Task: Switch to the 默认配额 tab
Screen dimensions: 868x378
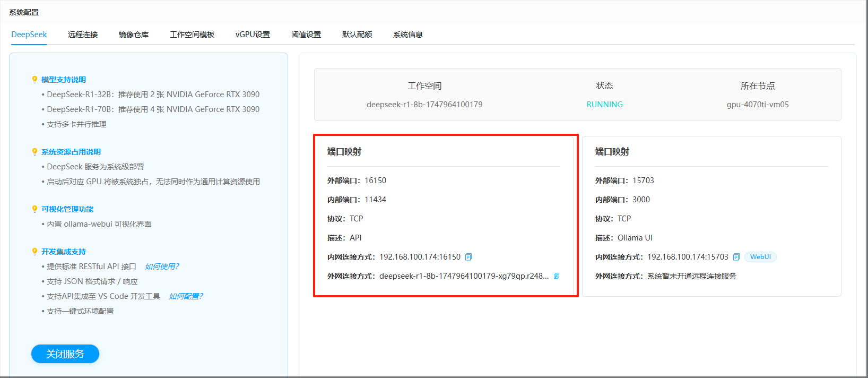Action: coord(357,35)
